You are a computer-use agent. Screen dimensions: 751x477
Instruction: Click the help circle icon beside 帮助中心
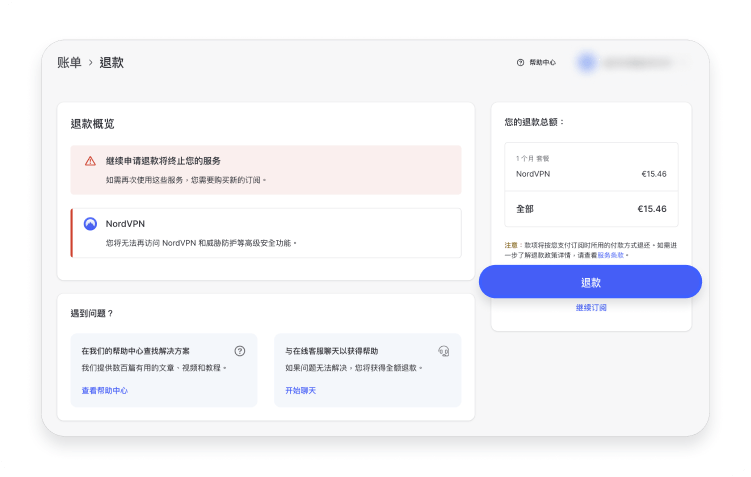(x=521, y=62)
